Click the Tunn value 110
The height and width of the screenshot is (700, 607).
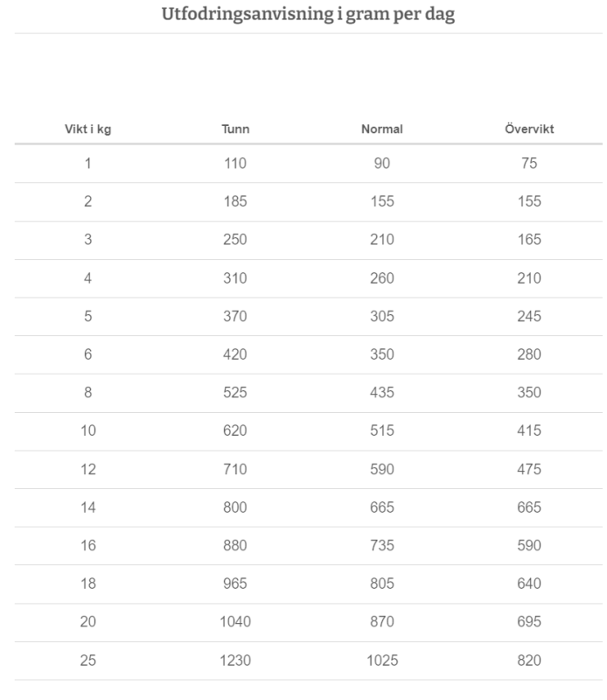coord(235,163)
